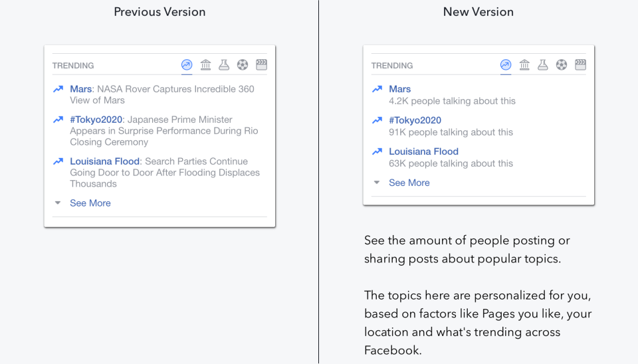
Task: Select Top Trends icon in Previous Version panel
Action: 187,64
